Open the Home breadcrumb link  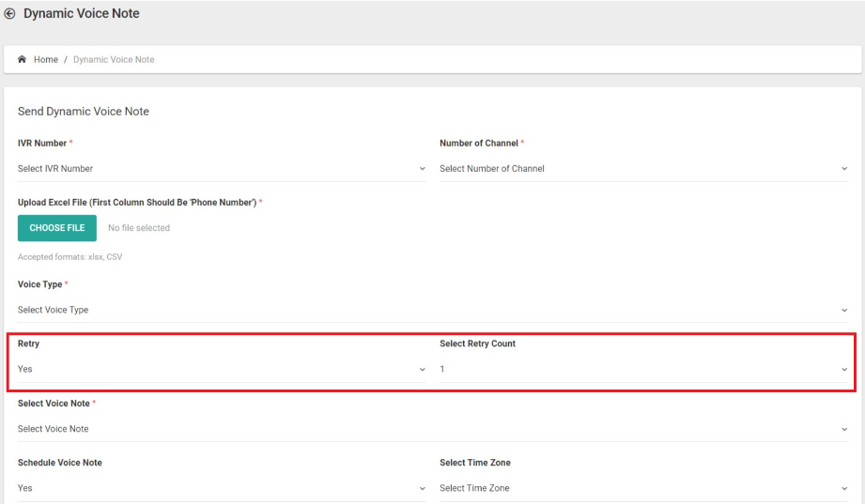coord(46,59)
